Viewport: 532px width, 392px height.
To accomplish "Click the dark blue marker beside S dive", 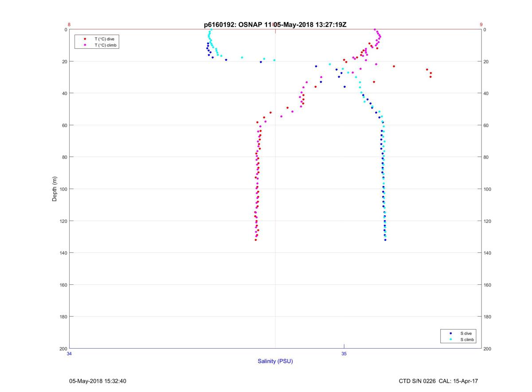I will click(450, 333).
